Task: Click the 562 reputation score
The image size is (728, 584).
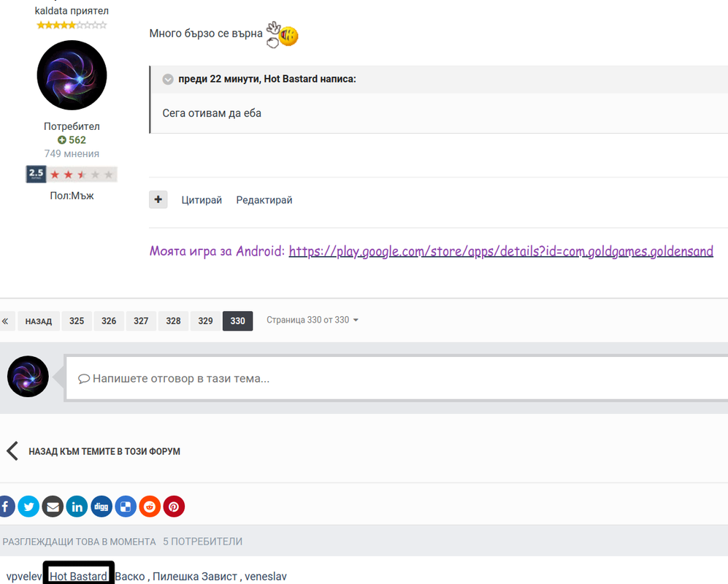Action: 72,139
